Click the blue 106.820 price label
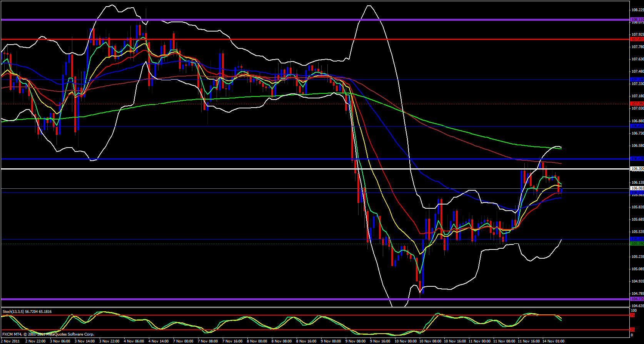644x344 pixels. click(637, 126)
